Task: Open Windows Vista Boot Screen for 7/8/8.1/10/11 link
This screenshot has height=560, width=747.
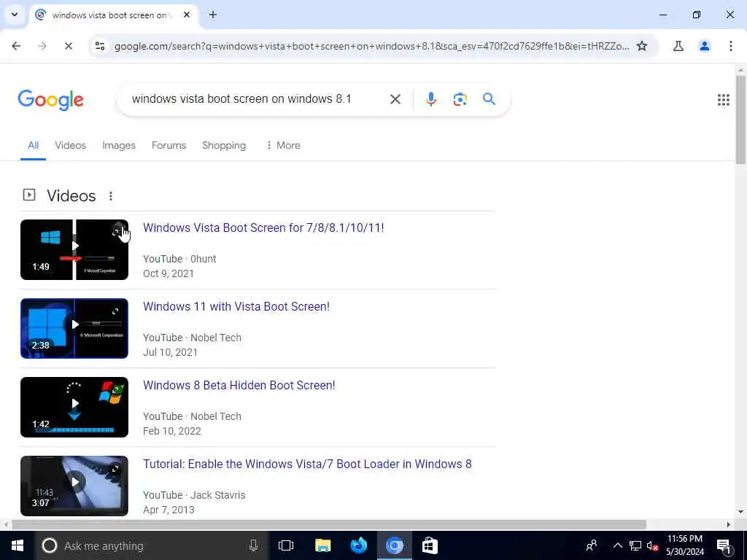Action: point(263,227)
